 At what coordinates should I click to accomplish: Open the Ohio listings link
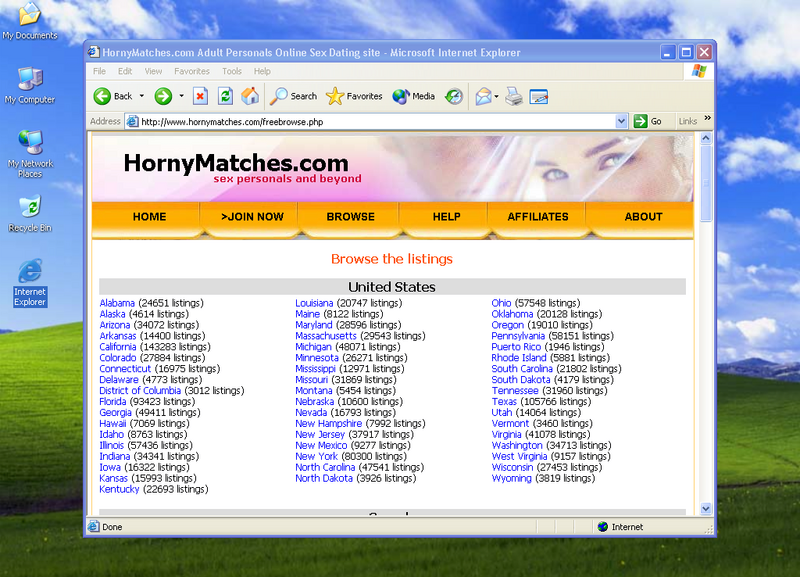pyautogui.click(x=501, y=303)
